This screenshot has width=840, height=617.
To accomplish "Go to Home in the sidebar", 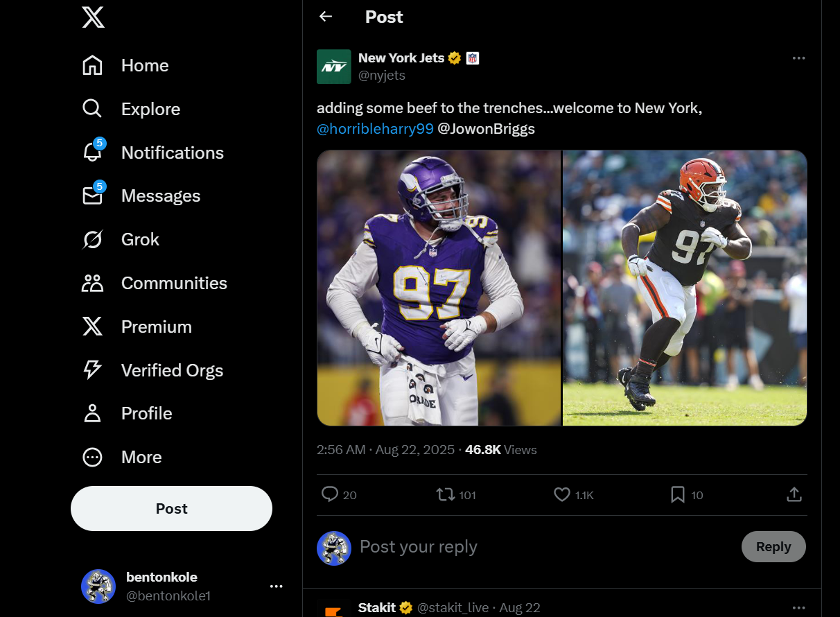I will (92, 66).
